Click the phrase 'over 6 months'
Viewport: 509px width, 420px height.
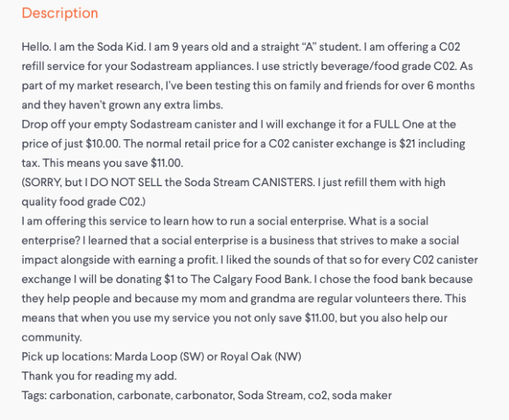point(437,85)
